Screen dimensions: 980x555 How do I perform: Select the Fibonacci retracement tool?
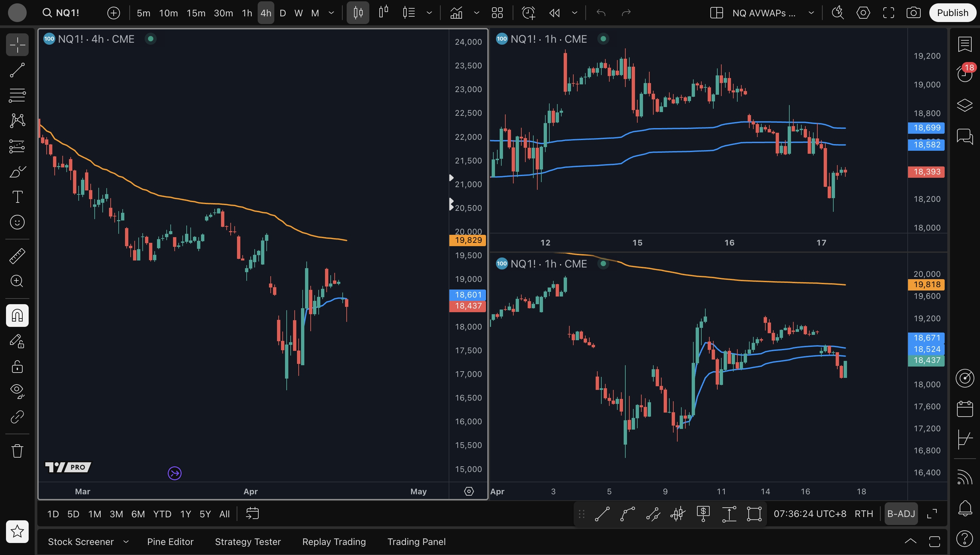click(17, 95)
